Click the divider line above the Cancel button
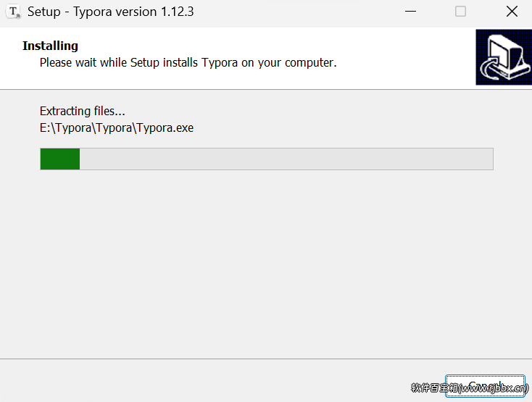Viewport: 532px width, 402px height. [x=266, y=359]
